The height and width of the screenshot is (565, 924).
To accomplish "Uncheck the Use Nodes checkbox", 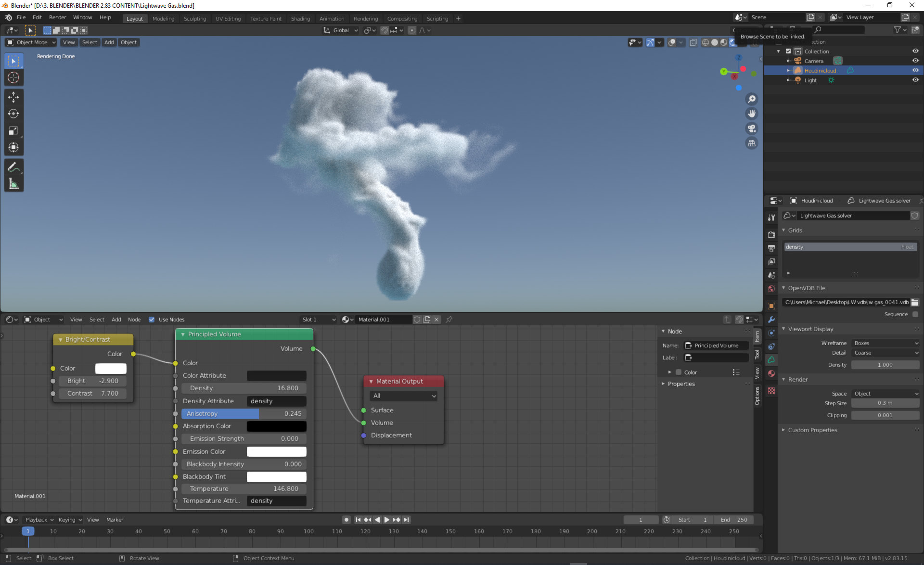I will (x=152, y=319).
